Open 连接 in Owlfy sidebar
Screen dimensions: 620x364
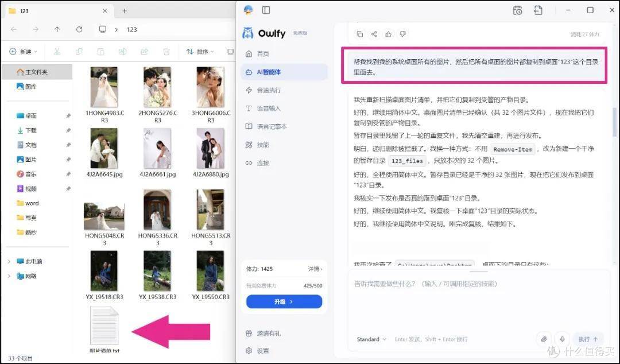coord(284,163)
